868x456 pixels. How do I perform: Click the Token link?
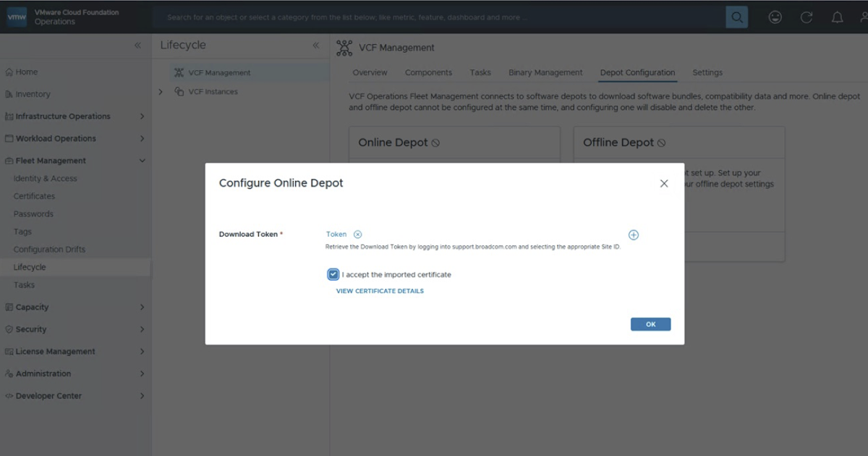point(336,235)
